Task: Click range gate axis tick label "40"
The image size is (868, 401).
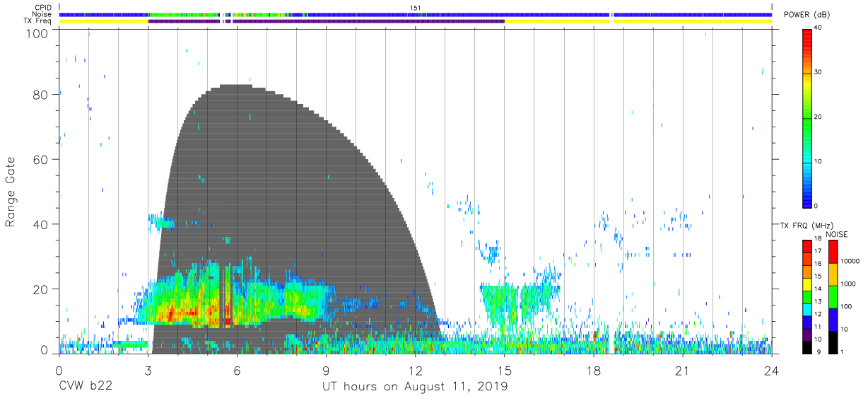Action: (x=40, y=224)
